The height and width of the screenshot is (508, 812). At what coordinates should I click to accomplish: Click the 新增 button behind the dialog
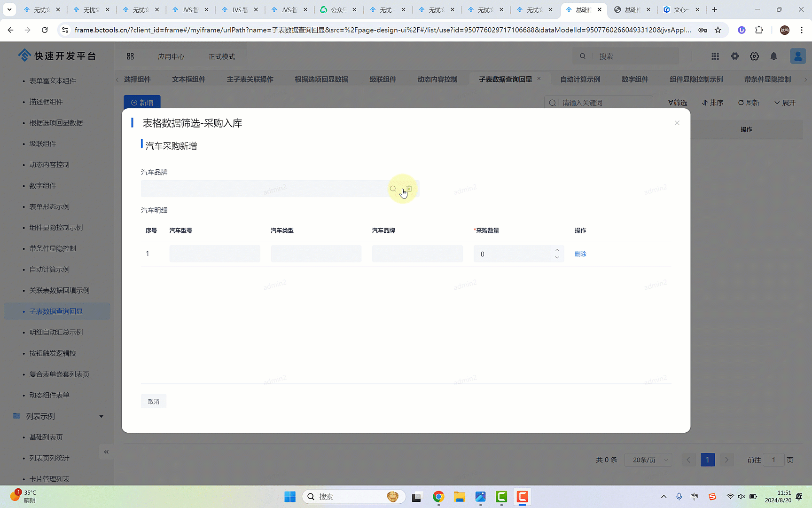pos(142,103)
